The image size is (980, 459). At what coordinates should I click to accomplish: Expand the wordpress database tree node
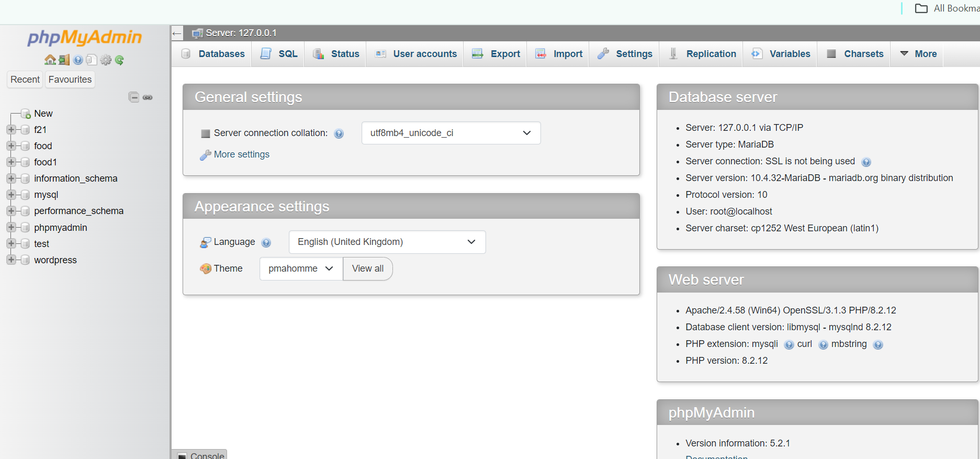(x=11, y=260)
